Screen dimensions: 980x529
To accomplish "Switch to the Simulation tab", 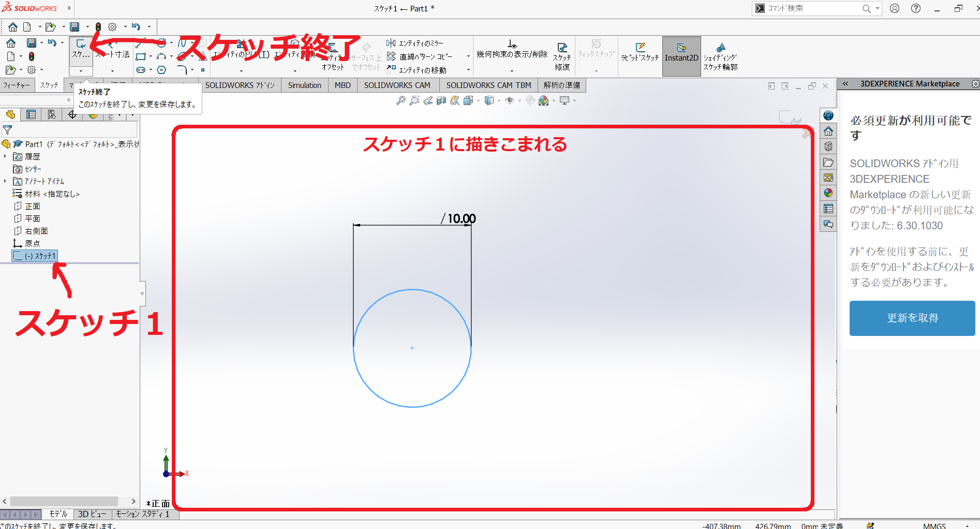I will point(305,85).
